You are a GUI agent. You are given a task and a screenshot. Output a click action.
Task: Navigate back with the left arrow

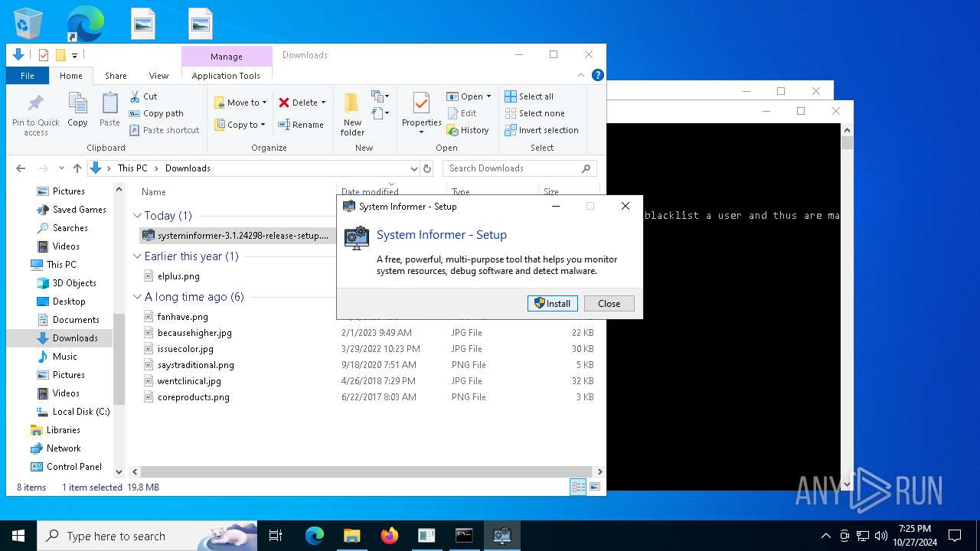(x=21, y=168)
